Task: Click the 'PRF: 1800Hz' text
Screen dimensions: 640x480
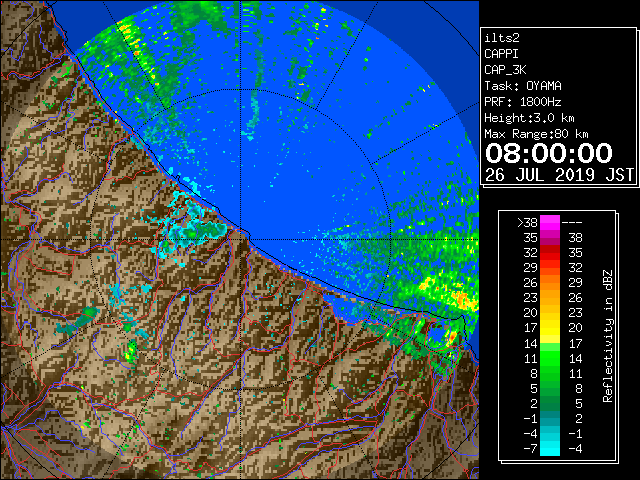Action: (x=523, y=102)
